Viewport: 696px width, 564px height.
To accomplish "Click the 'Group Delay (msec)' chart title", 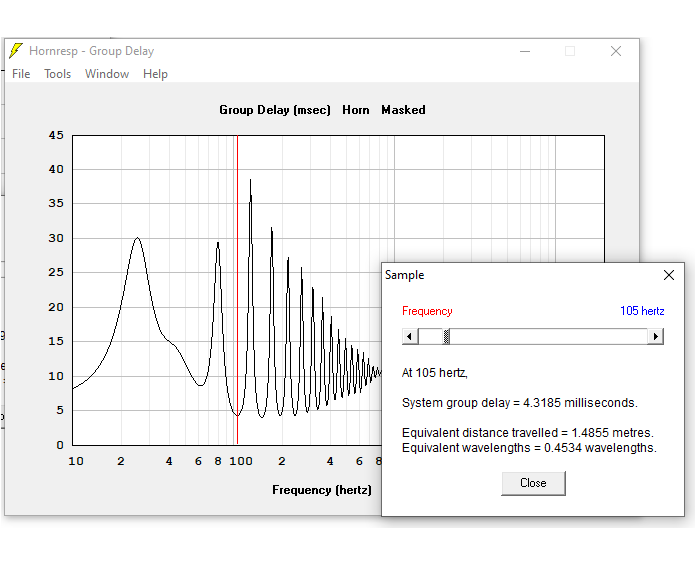I will click(x=275, y=110).
